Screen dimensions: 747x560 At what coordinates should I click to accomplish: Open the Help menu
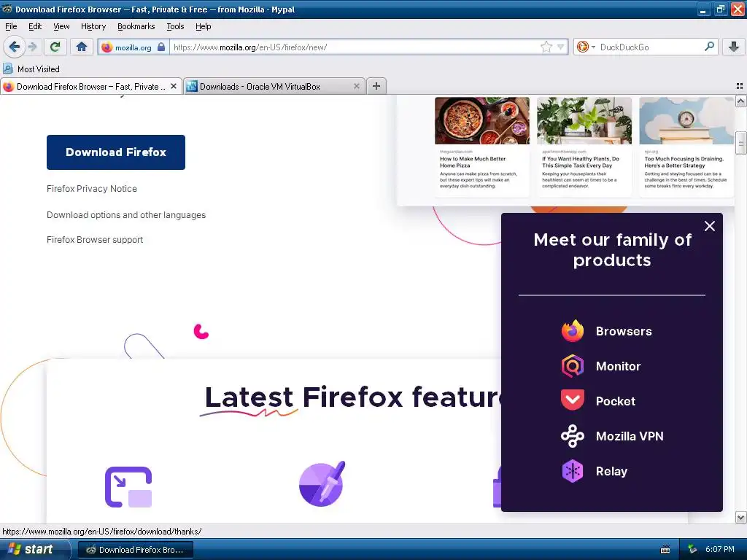tap(204, 26)
